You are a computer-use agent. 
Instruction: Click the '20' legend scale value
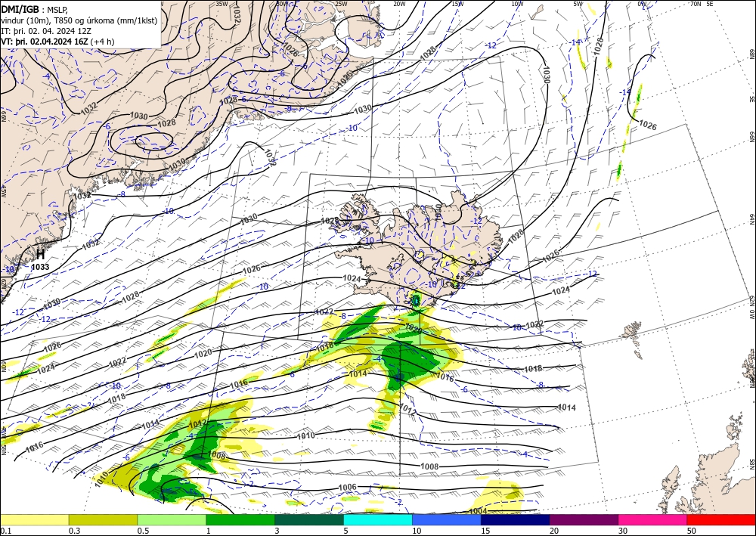pyautogui.click(x=554, y=531)
